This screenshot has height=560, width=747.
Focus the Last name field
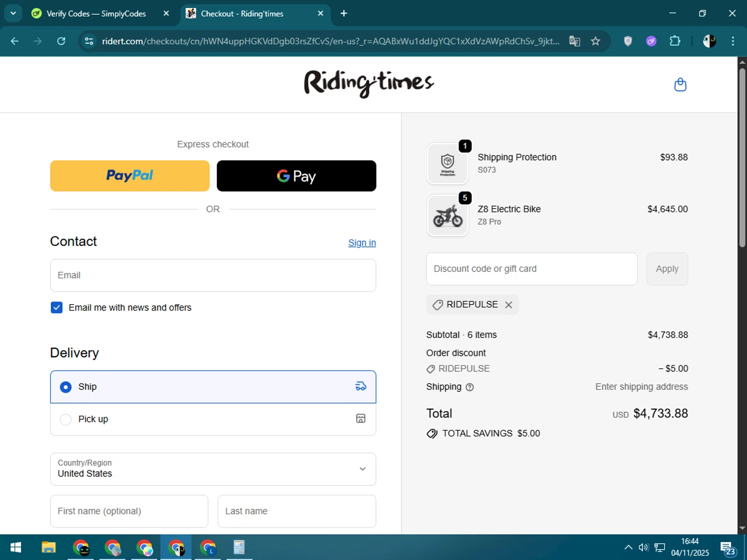[297, 511]
